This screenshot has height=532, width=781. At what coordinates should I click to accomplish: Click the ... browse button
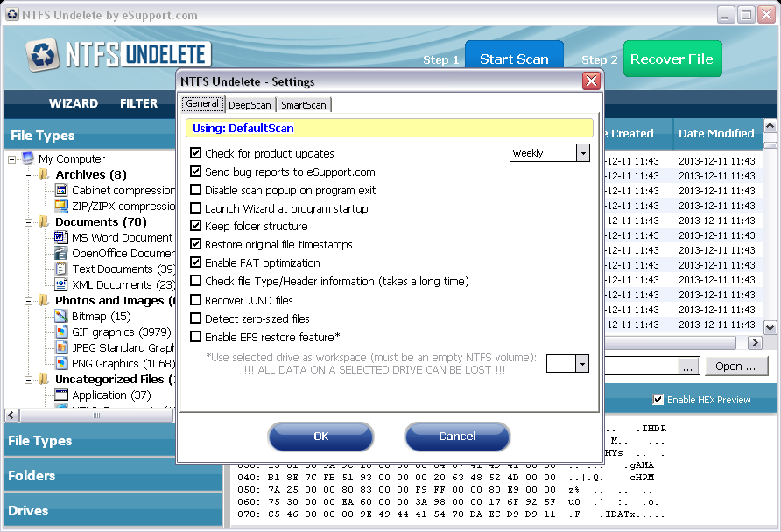click(687, 367)
